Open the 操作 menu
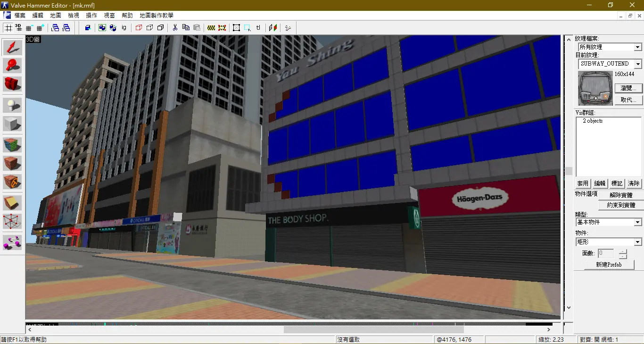The height and width of the screenshot is (344, 644). (91, 16)
